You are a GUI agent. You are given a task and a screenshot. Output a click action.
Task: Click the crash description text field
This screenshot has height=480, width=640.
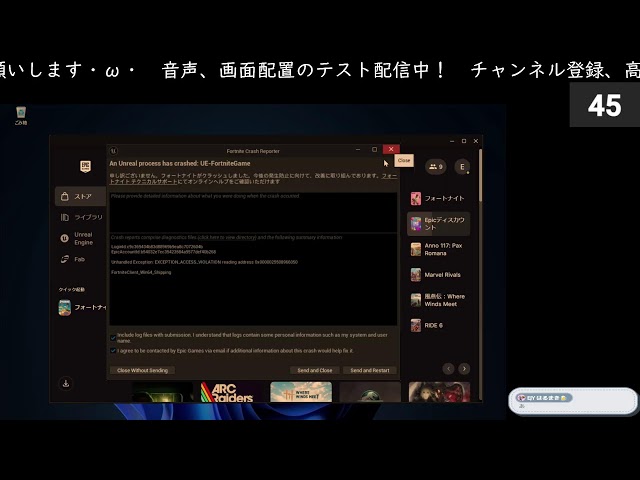[253, 210]
